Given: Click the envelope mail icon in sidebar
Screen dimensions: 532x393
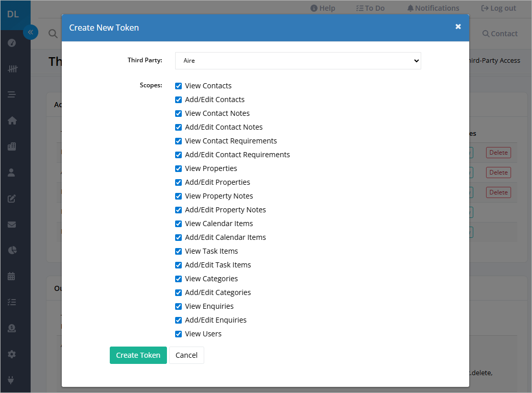Looking at the screenshot, I should click(x=12, y=225).
